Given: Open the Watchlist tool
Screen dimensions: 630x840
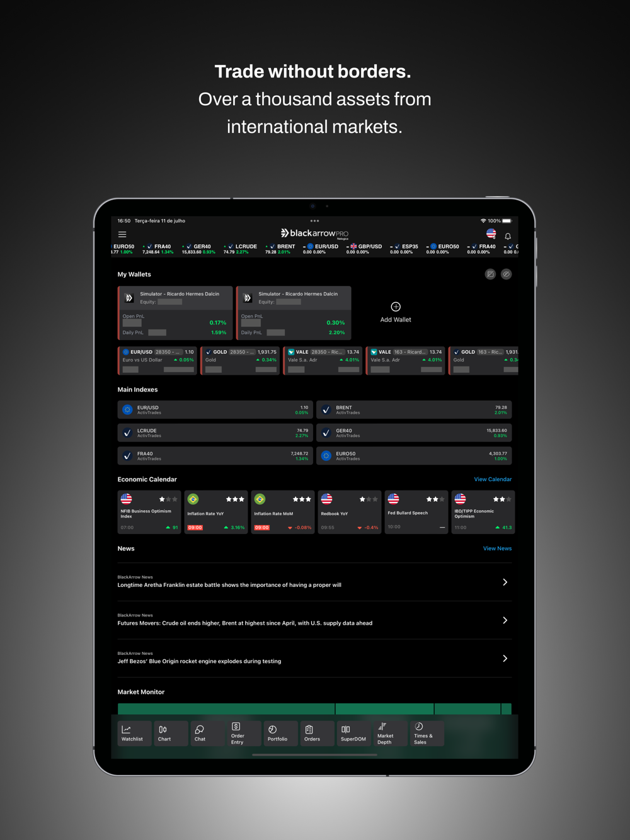Looking at the screenshot, I should click(134, 734).
